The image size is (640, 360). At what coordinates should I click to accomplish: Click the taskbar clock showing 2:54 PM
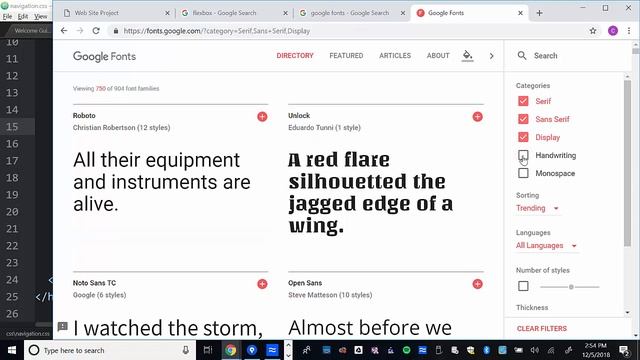pyautogui.click(x=596, y=350)
